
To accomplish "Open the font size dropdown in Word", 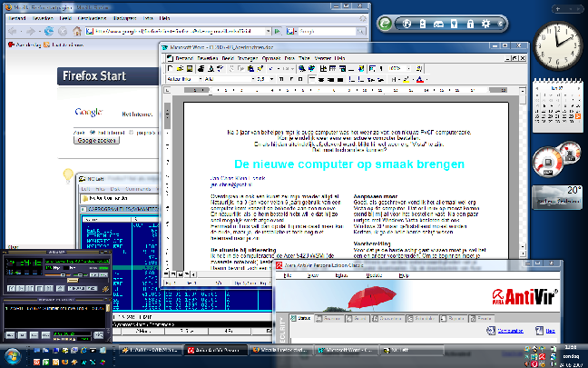I will [x=271, y=79].
